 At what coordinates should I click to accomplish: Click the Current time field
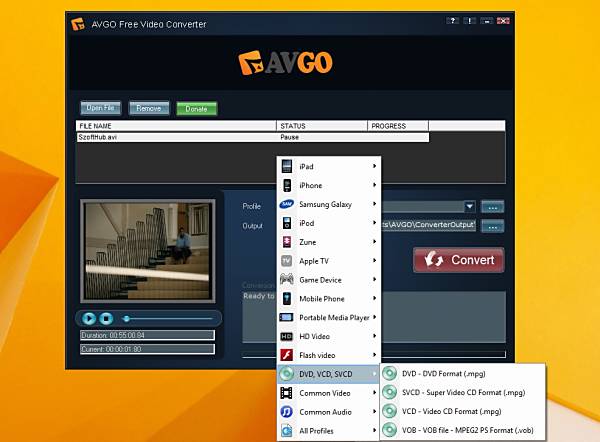coord(147,349)
